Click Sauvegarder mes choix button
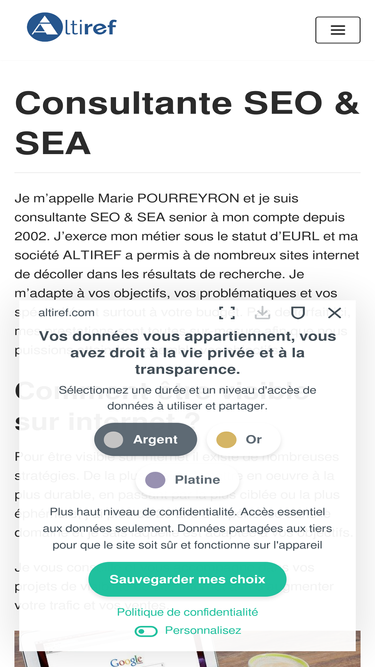375x667 pixels. [x=187, y=579]
